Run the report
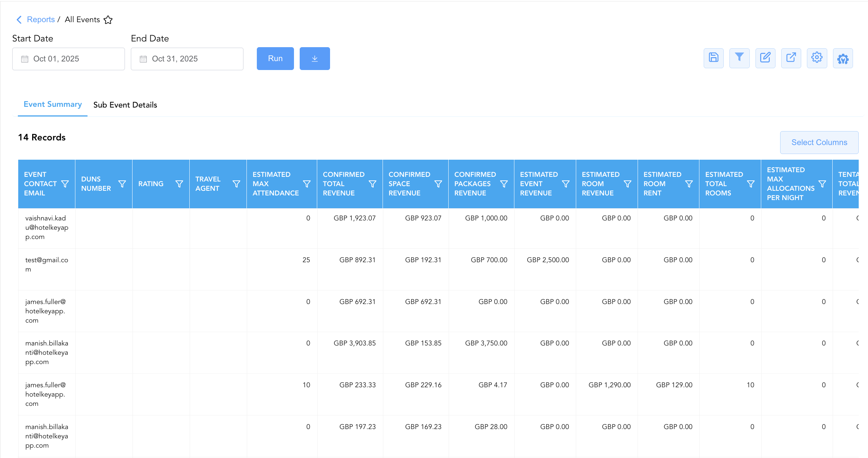This screenshot has height=458, width=868. point(275,59)
